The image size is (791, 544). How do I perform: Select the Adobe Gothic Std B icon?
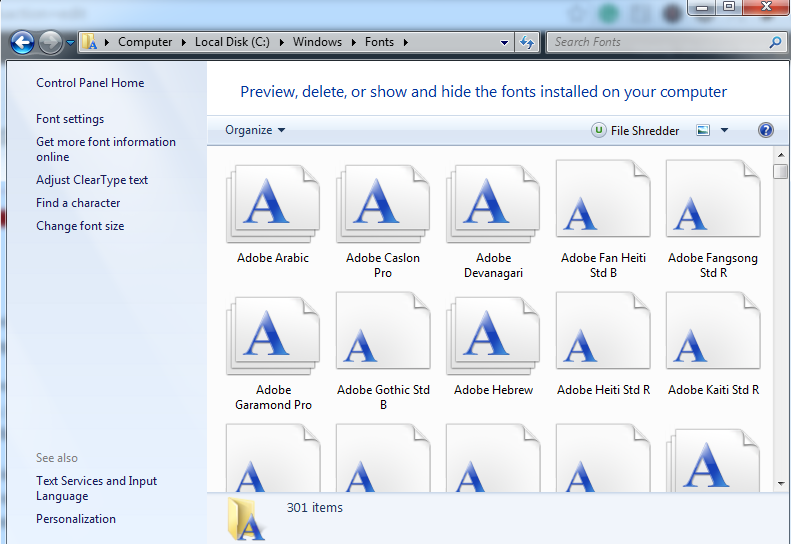coord(383,331)
